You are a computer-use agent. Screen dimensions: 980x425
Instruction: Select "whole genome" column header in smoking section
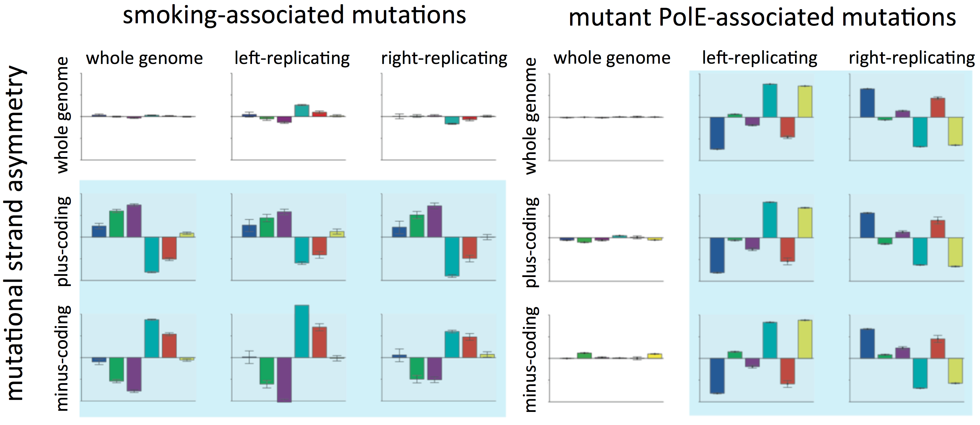coord(144,59)
